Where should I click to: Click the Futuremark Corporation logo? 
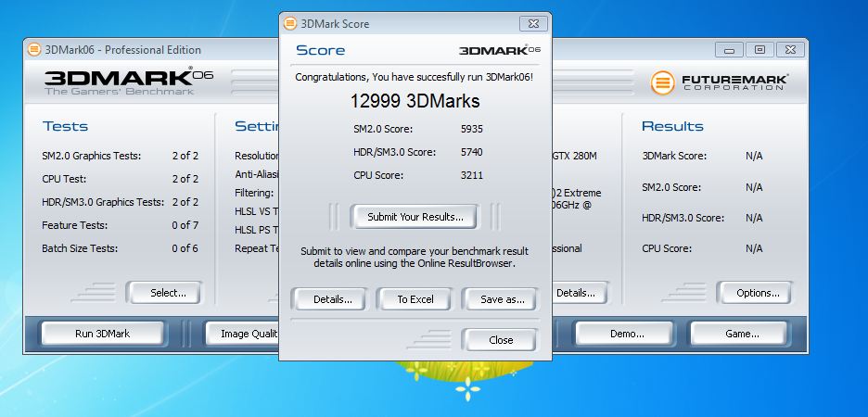coord(720,83)
